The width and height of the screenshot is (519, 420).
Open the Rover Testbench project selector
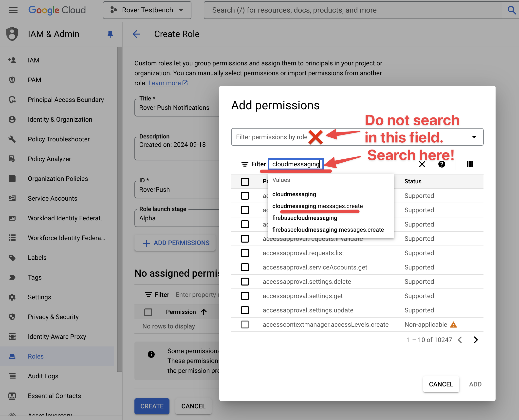coord(147,10)
